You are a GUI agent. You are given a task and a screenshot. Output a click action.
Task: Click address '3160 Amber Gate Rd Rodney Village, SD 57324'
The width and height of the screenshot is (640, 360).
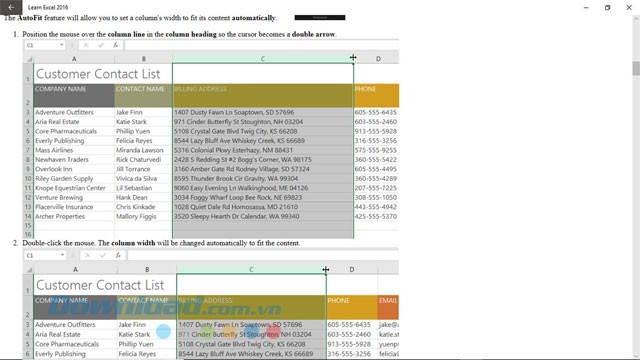(242, 169)
